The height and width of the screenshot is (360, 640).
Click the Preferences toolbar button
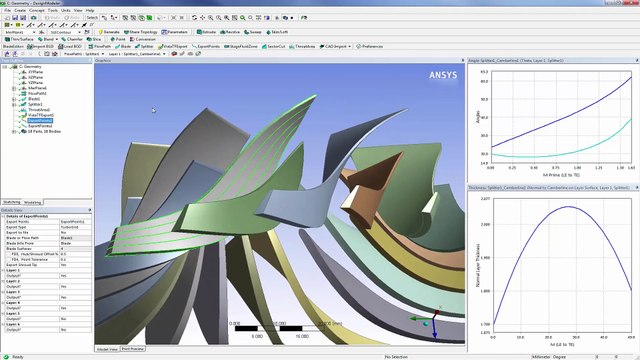pyautogui.click(x=369, y=47)
